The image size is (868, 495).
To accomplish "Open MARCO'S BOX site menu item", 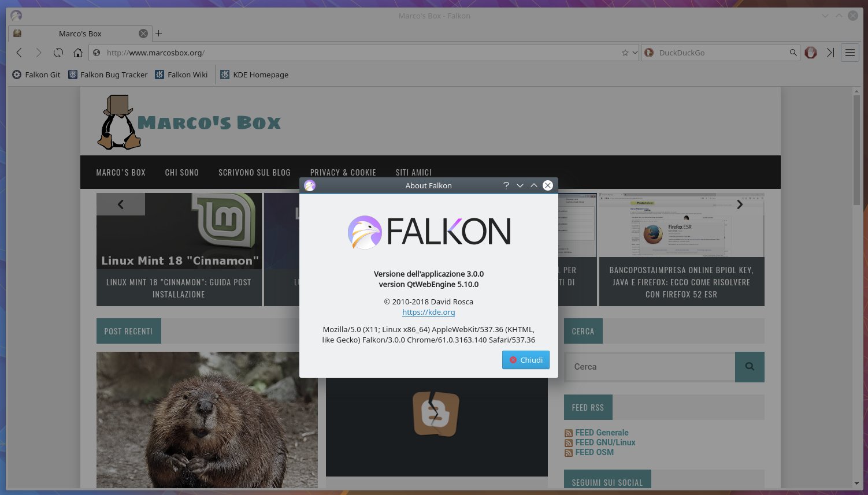I will point(121,173).
